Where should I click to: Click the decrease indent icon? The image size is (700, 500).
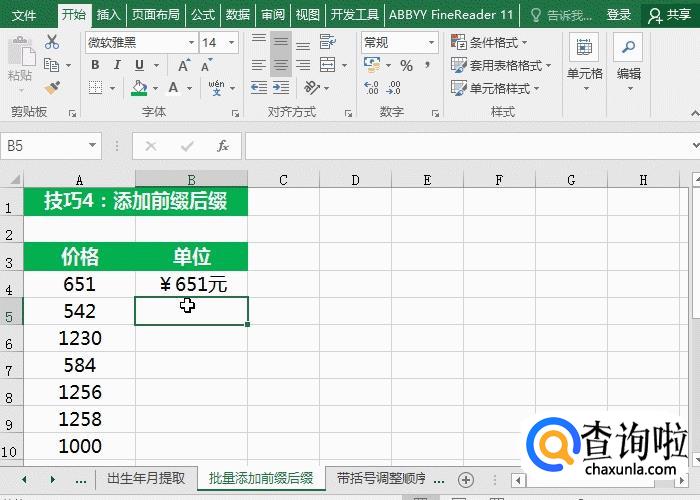click(259, 88)
